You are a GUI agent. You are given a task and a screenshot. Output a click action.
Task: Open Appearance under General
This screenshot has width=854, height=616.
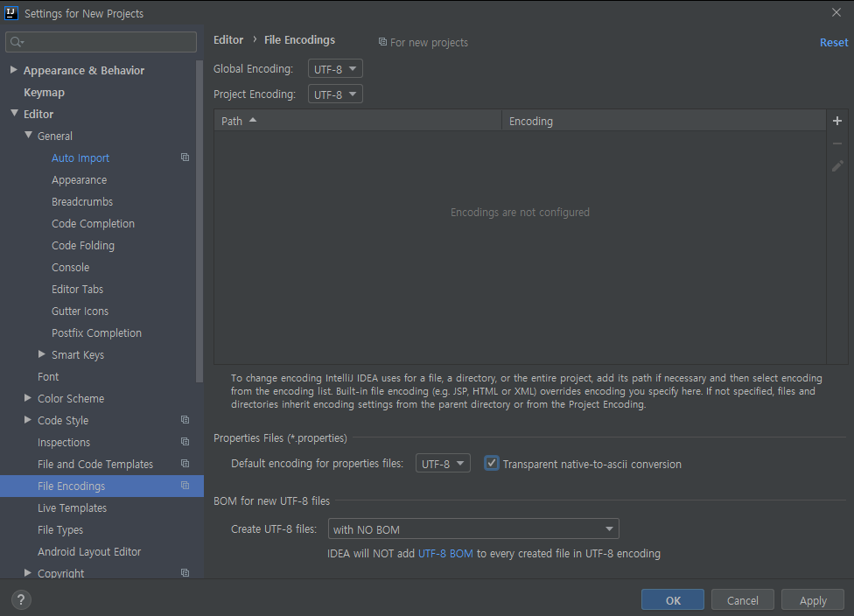(79, 179)
